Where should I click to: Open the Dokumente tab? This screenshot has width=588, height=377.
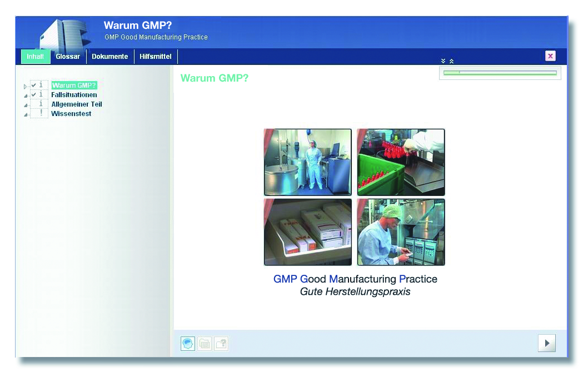tap(109, 57)
